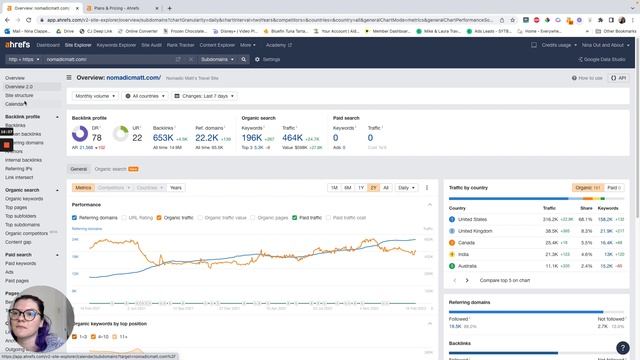Screen dimensions: 640x360
Task: Open the Settings gear in the search bar
Action: coord(257,59)
